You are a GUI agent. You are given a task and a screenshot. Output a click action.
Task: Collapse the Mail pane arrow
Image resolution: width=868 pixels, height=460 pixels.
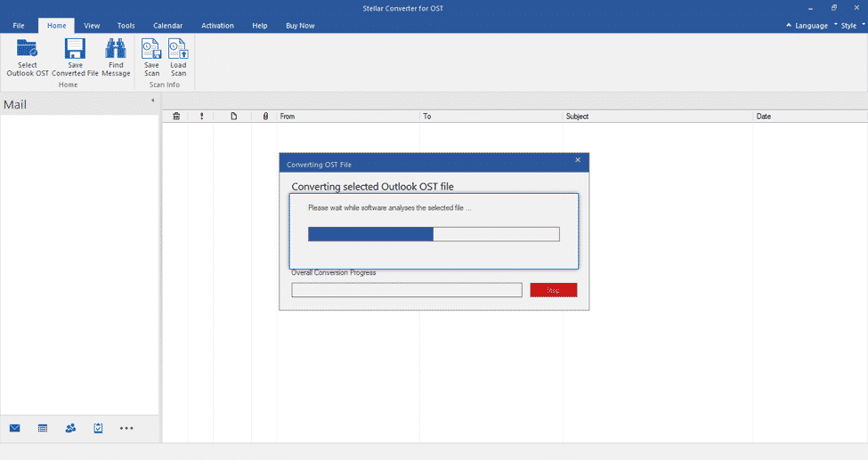153,101
